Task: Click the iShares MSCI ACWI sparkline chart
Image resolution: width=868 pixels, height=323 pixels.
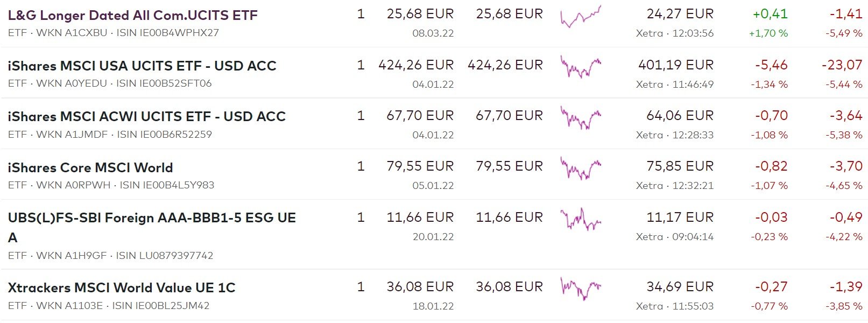Action: tap(581, 118)
